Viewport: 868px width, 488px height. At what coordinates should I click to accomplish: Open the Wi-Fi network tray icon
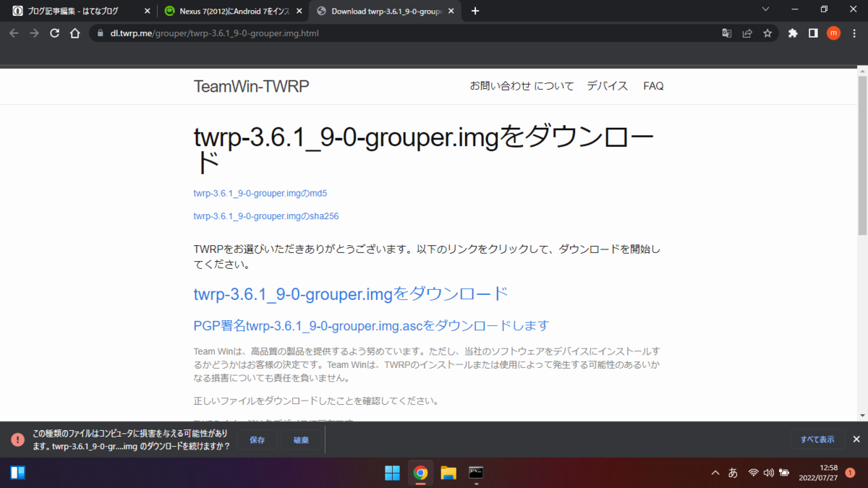pos(753,473)
